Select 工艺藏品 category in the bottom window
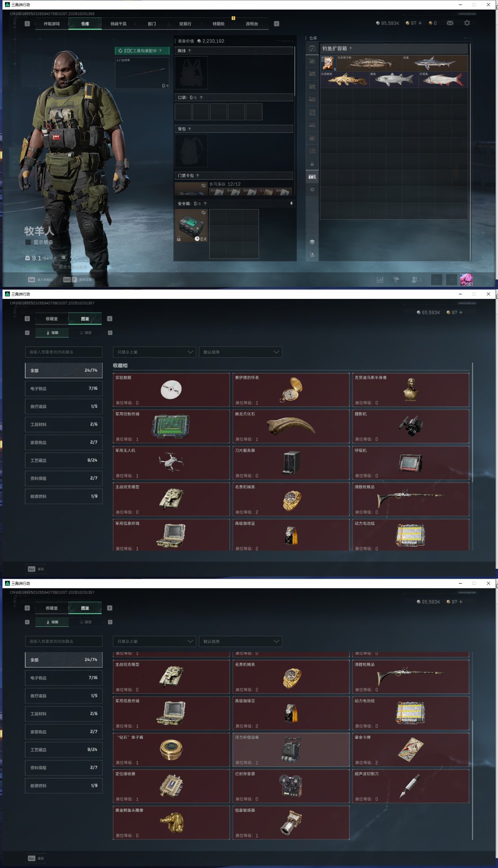498x868 pixels. [64, 750]
